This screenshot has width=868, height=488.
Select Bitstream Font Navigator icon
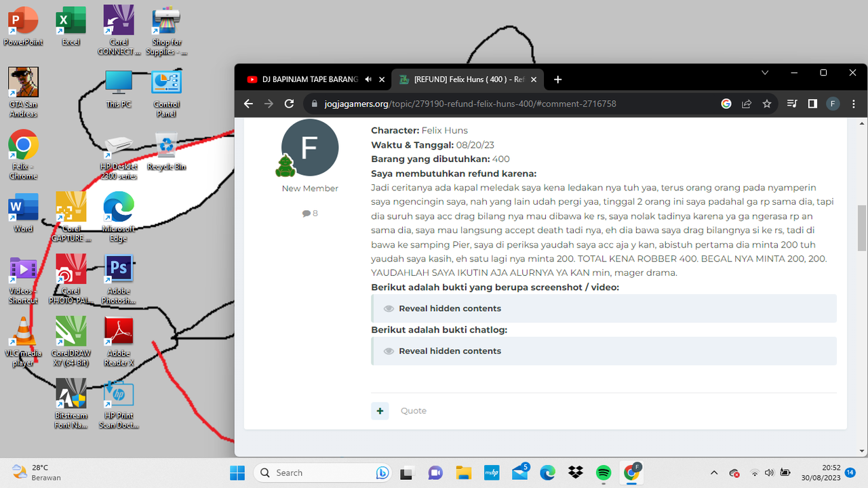[x=71, y=404]
